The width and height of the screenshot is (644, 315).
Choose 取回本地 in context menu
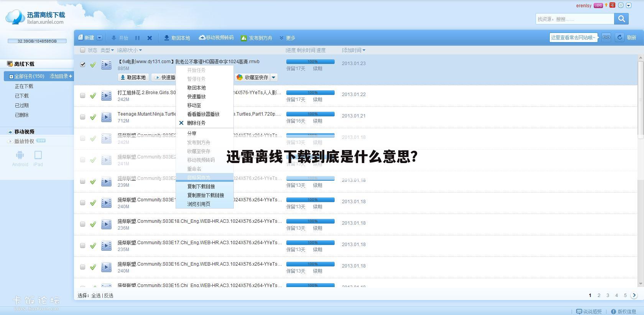point(196,88)
